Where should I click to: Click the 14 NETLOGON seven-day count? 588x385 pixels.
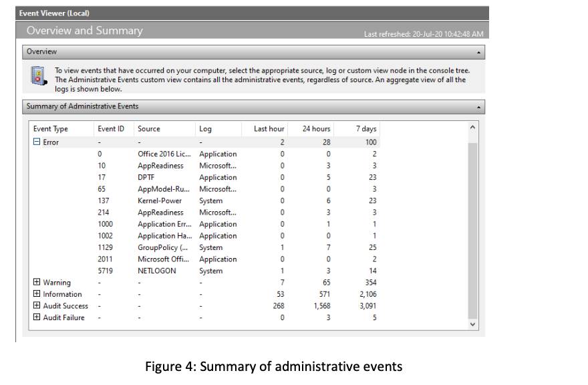click(x=373, y=271)
